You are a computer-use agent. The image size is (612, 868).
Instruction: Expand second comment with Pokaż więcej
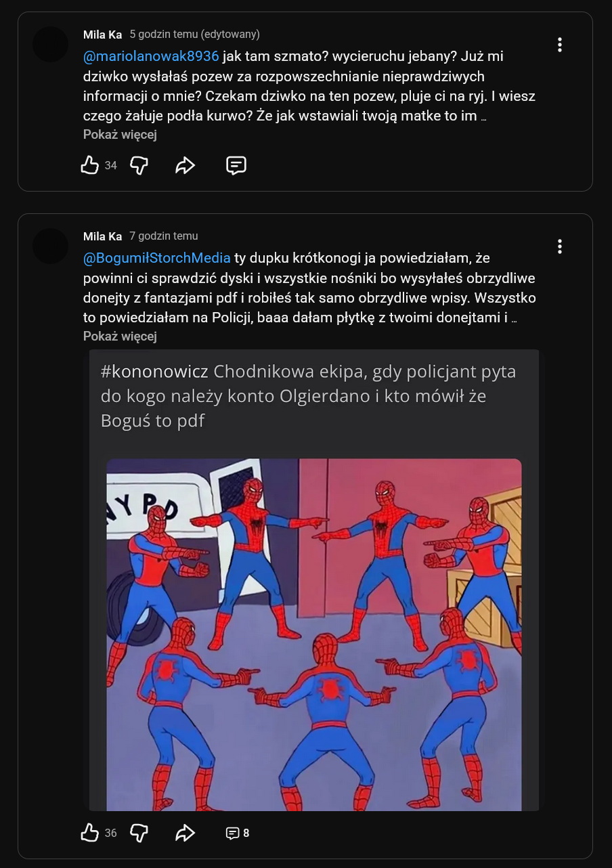point(120,337)
